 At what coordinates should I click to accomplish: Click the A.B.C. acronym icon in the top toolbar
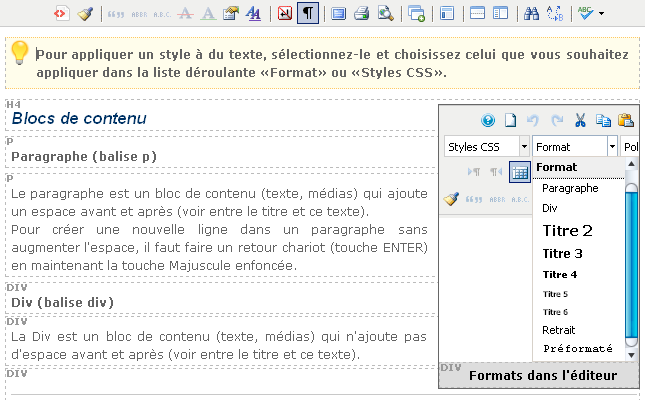(162, 14)
